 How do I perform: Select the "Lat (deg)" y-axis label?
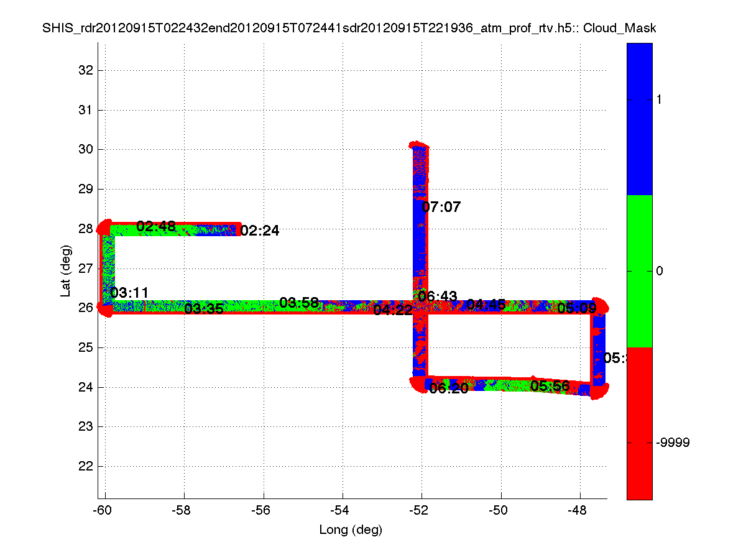point(65,270)
